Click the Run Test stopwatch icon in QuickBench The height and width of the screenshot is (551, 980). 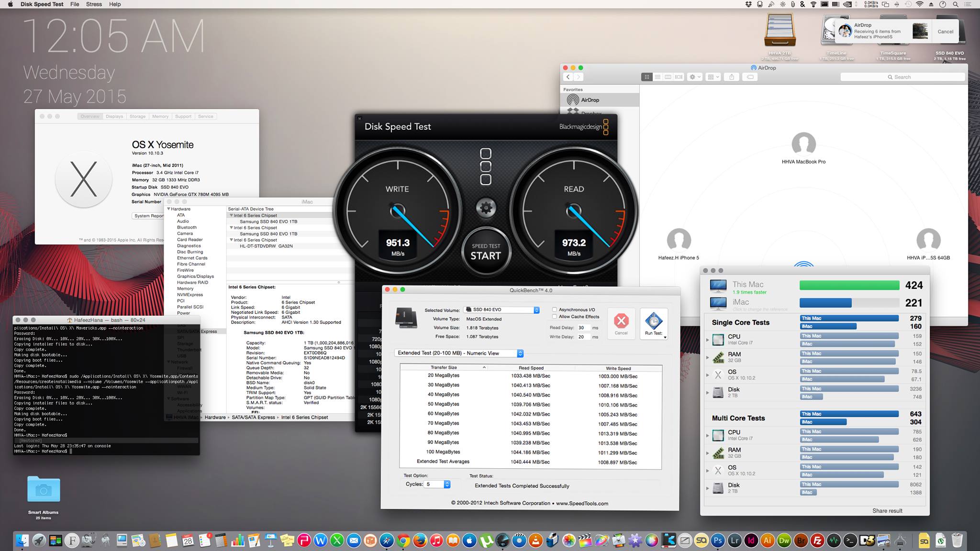pos(654,320)
